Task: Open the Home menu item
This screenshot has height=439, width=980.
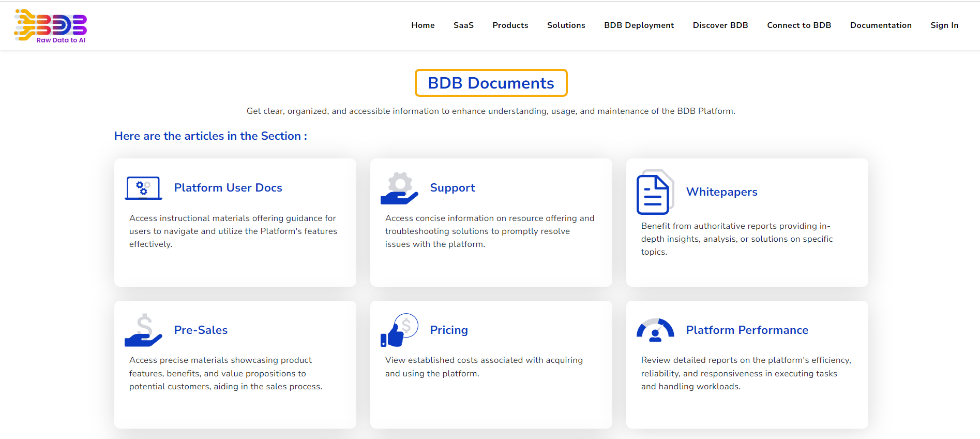Action: click(423, 25)
